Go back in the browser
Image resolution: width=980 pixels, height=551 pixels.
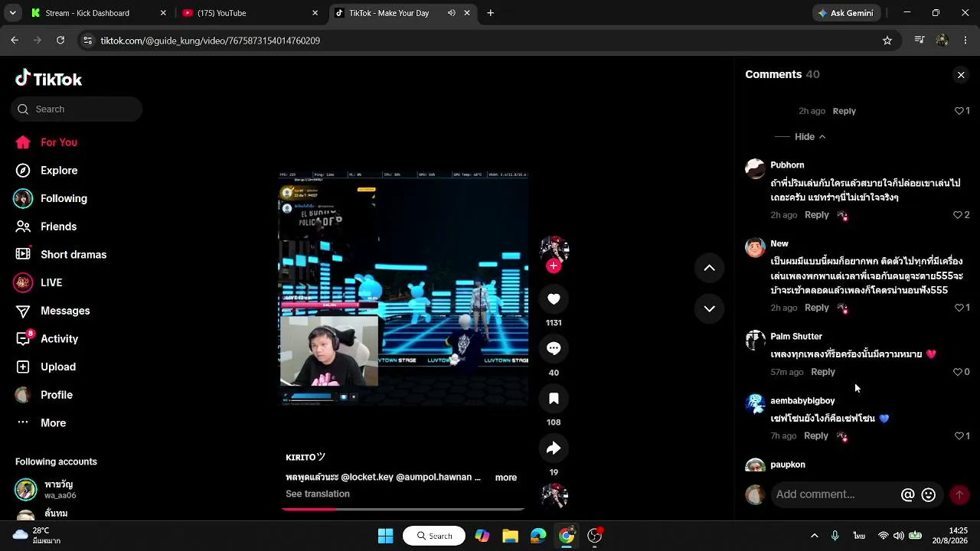click(x=15, y=41)
